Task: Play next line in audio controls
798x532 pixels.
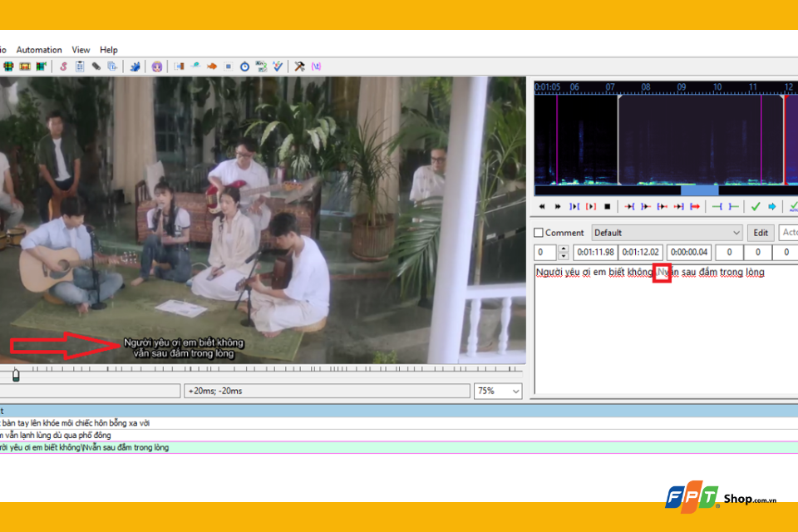Action: click(x=559, y=207)
